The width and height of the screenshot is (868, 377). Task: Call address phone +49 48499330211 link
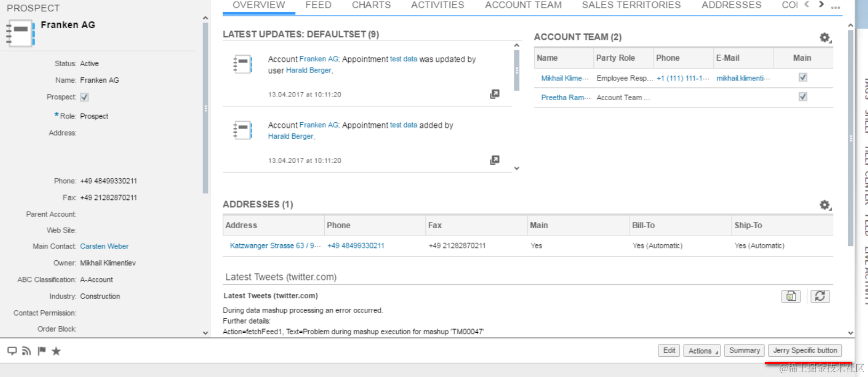click(x=356, y=246)
